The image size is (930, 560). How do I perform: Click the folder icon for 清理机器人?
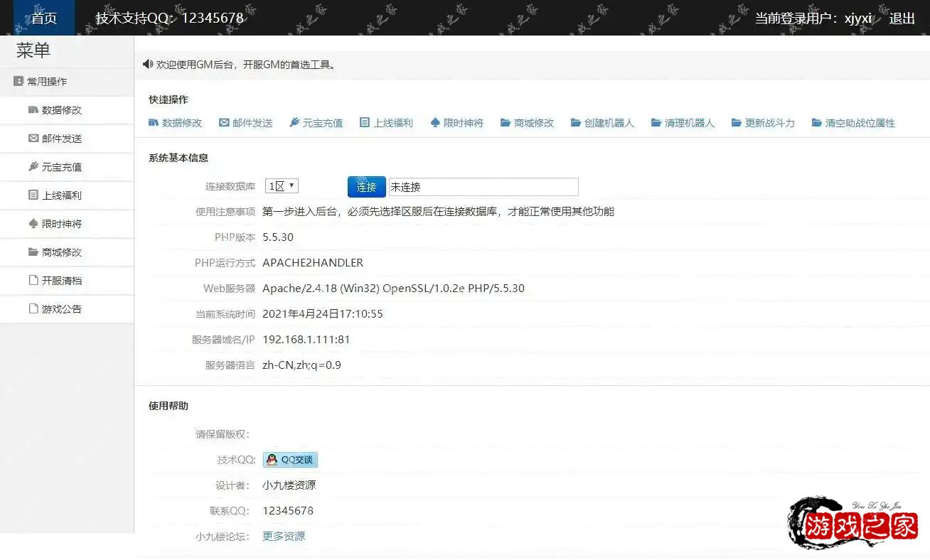pyautogui.click(x=656, y=123)
